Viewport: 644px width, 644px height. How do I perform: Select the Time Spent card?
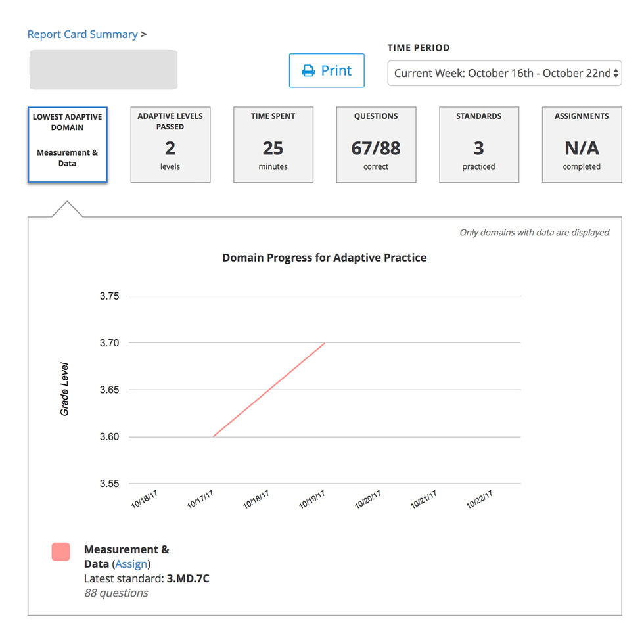273,145
